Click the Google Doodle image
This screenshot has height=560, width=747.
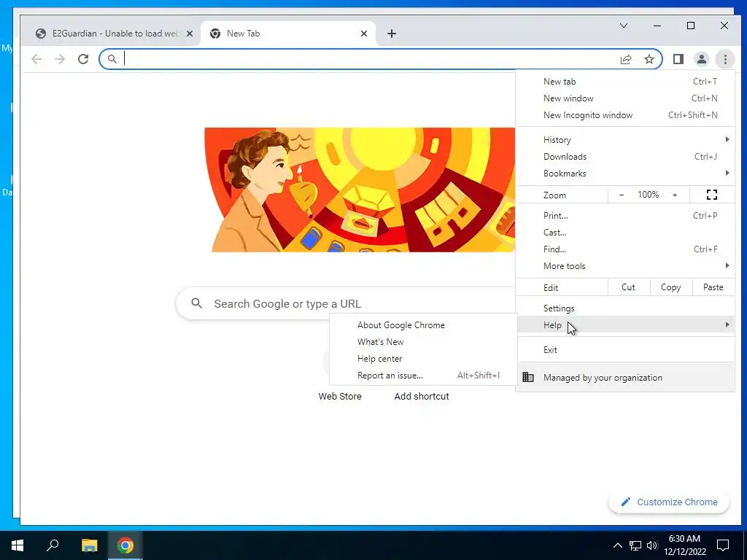pos(360,190)
